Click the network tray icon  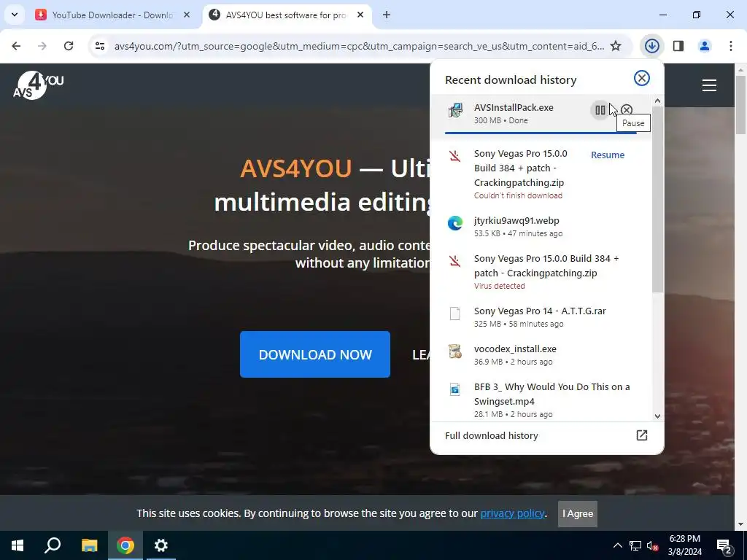635,545
